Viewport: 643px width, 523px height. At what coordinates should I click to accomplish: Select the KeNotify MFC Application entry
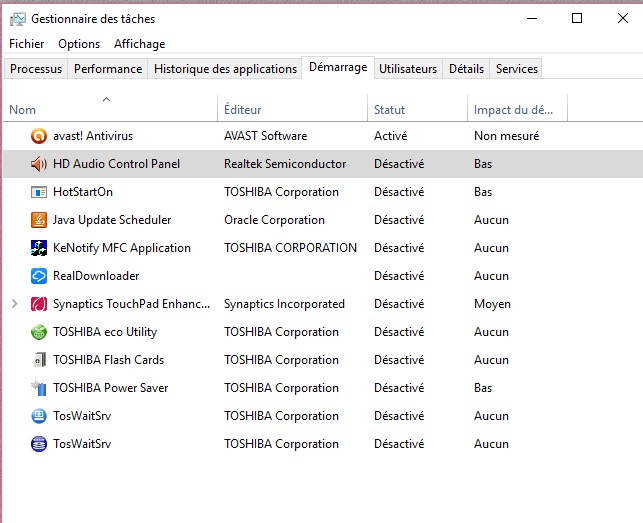(x=122, y=248)
